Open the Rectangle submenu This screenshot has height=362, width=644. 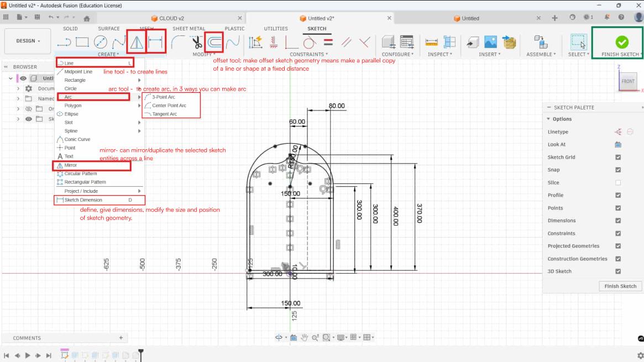click(x=98, y=80)
